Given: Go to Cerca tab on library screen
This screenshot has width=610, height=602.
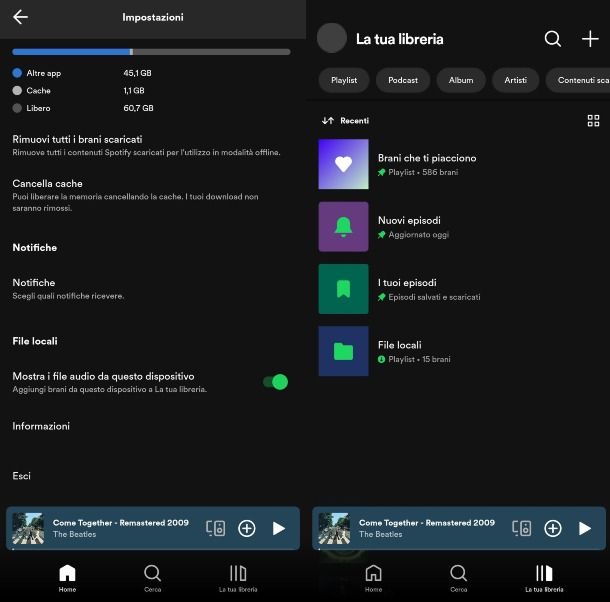Looking at the screenshot, I should pyautogui.click(x=459, y=578).
